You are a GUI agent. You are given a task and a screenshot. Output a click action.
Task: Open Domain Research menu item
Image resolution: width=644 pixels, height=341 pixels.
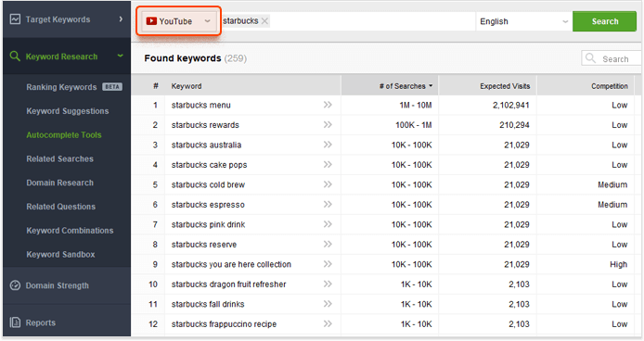[59, 183]
